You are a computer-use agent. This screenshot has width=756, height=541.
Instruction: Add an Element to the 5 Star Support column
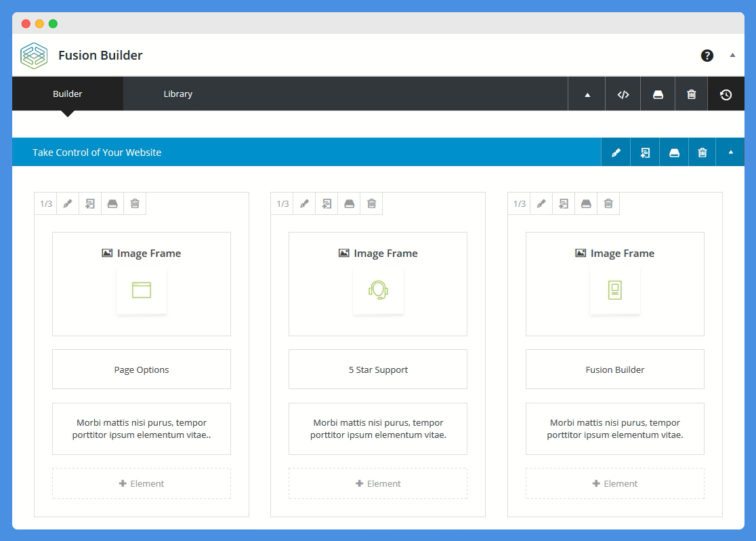(x=378, y=483)
